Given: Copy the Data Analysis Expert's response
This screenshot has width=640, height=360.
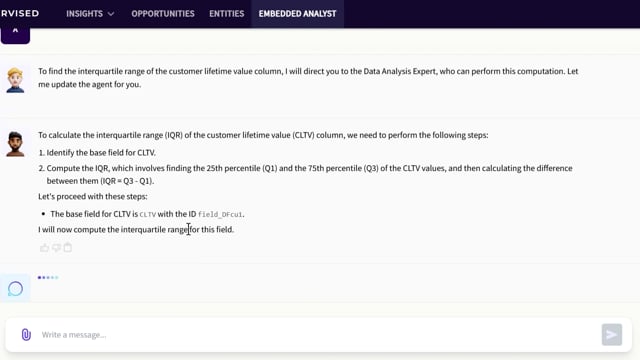Looking at the screenshot, I should pyautogui.click(x=68, y=247).
